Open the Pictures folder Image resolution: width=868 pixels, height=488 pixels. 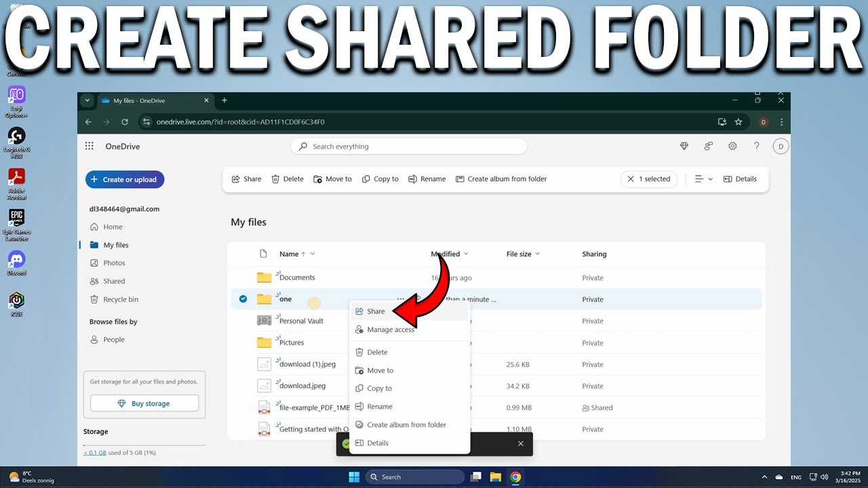pos(292,342)
